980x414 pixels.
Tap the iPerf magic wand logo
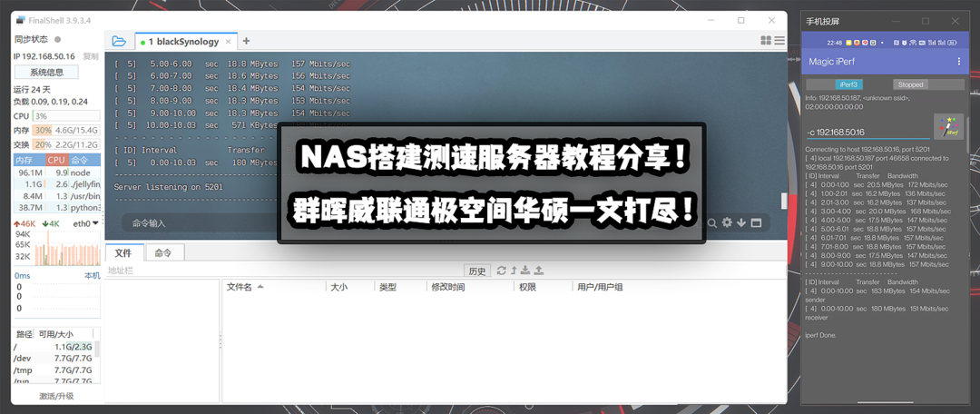[x=949, y=126]
